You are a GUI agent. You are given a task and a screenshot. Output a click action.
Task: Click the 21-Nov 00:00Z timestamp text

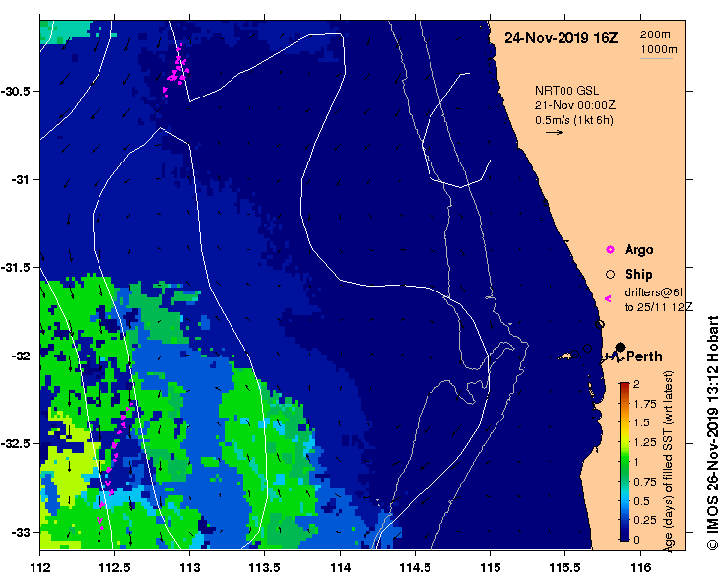(x=574, y=105)
